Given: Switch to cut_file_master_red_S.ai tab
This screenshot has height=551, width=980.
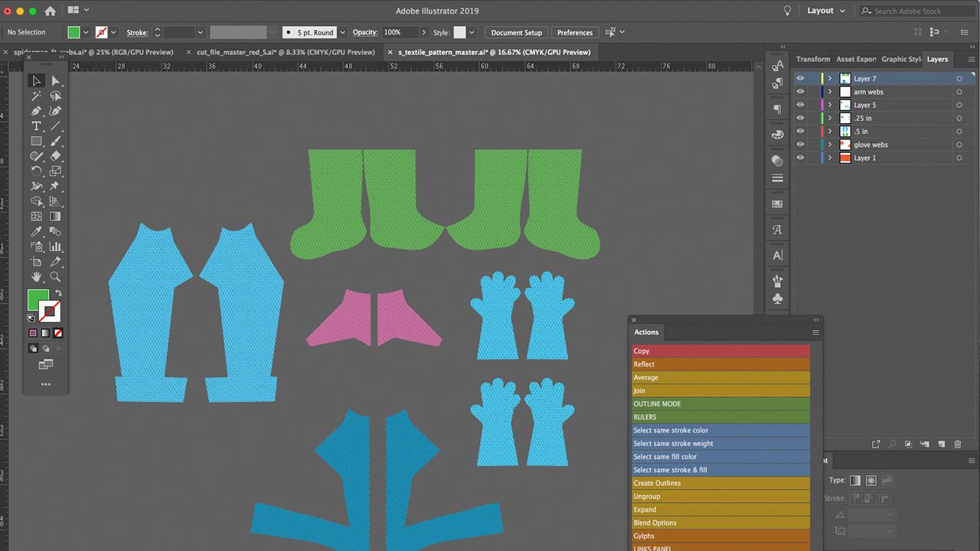Looking at the screenshot, I should coord(284,52).
